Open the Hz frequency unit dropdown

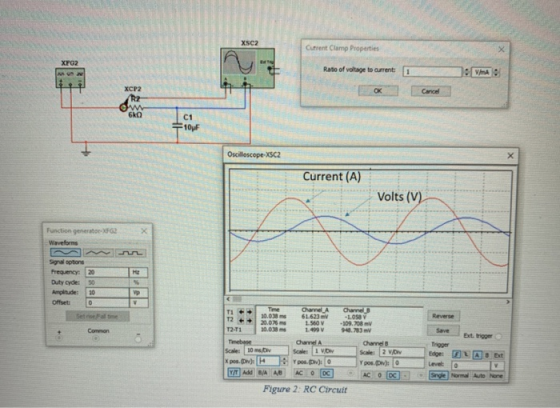[138, 272]
